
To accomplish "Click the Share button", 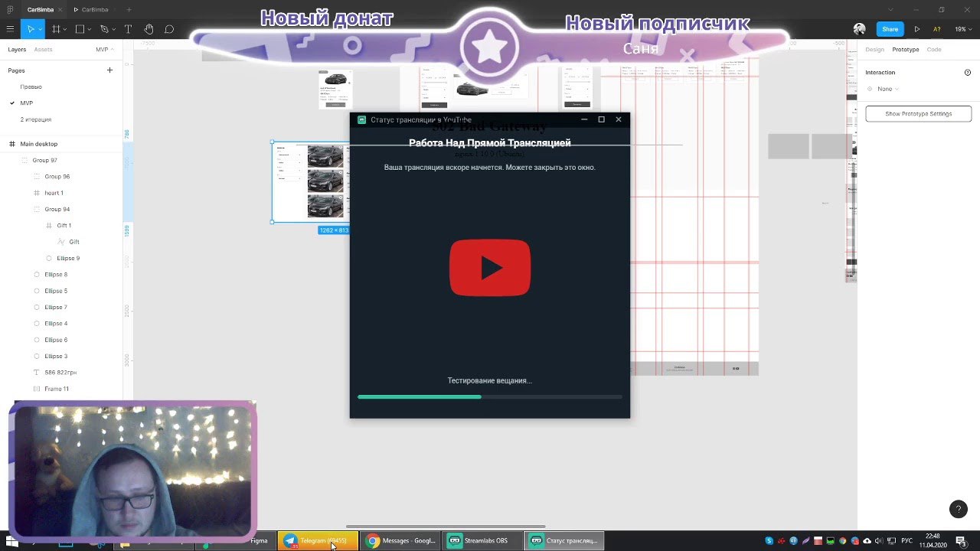I will (890, 29).
